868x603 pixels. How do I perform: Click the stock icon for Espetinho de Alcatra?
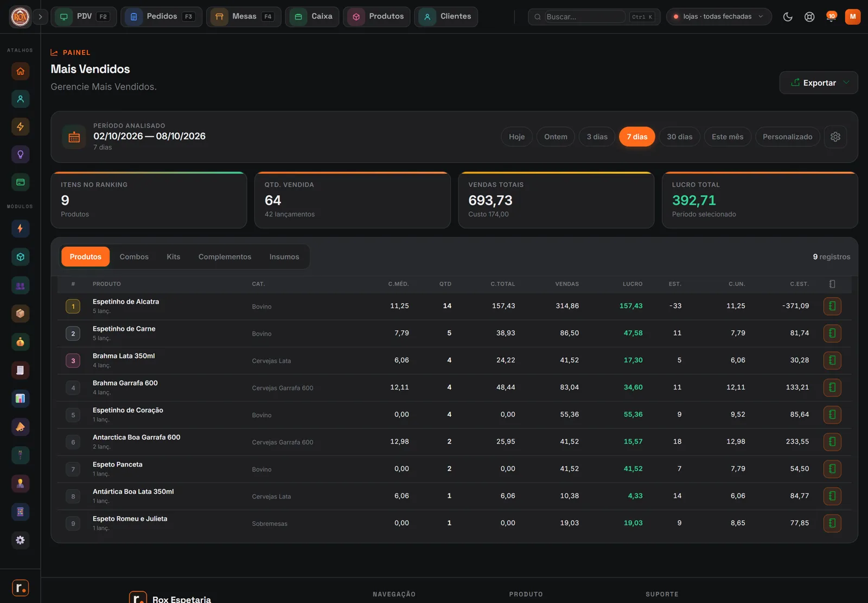click(832, 306)
